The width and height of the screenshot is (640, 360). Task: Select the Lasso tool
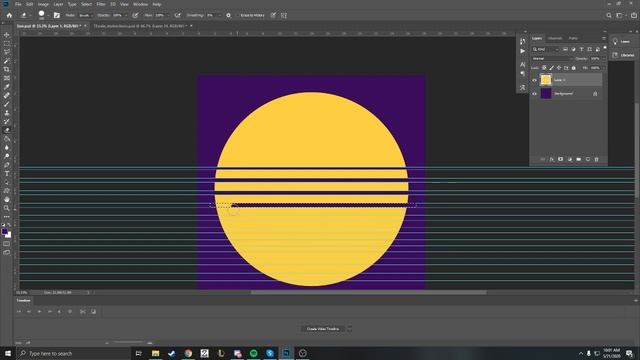[x=7, y=52]
